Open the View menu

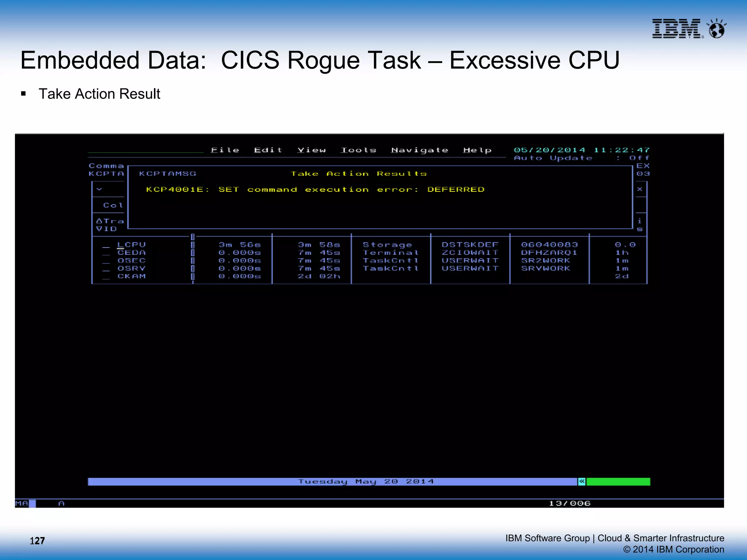point(311,150)
